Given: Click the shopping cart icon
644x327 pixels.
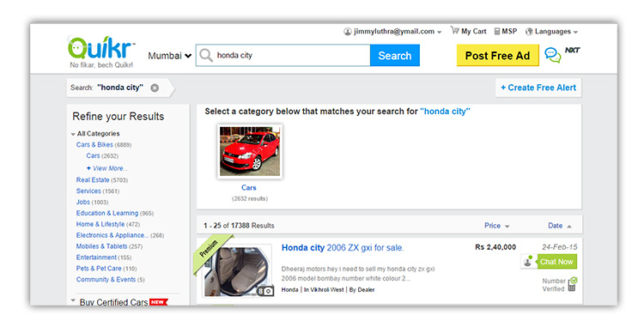Looking at the screenshot, I should [x=454, y=30].
